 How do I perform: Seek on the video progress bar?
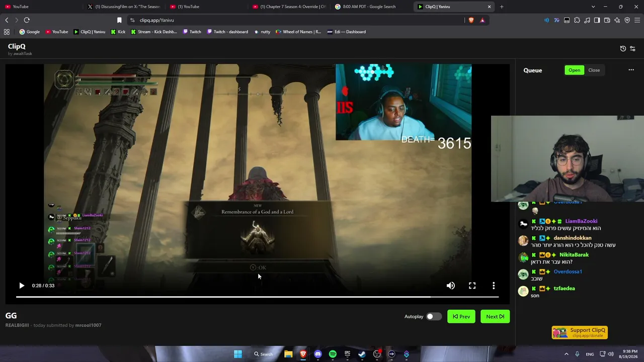click(257, 297)
